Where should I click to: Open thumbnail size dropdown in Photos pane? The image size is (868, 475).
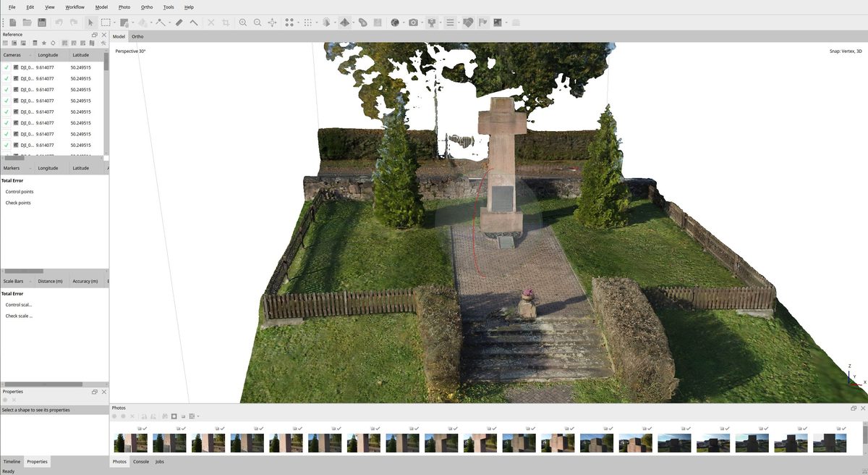tap(198, 416)
